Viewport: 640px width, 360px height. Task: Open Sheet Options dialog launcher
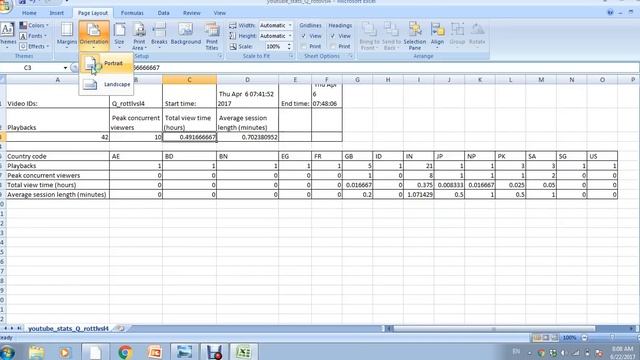350,56
